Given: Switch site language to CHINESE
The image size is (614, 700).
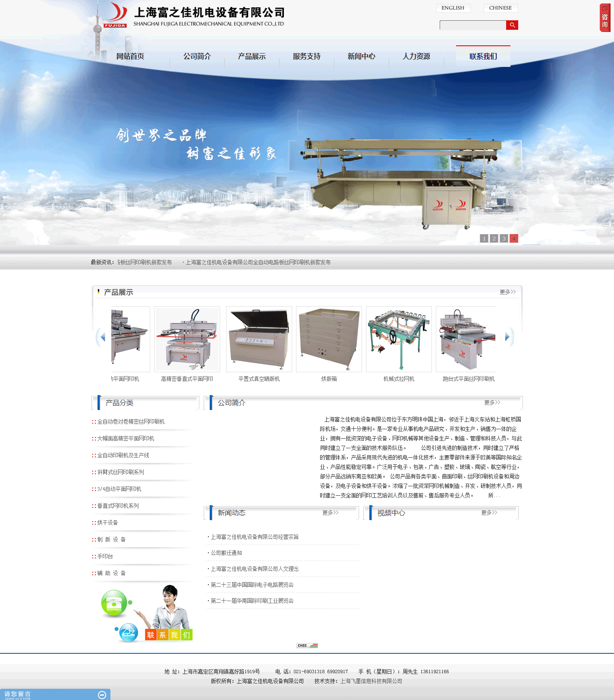Looking at the screenshot, I should point(501,8).
